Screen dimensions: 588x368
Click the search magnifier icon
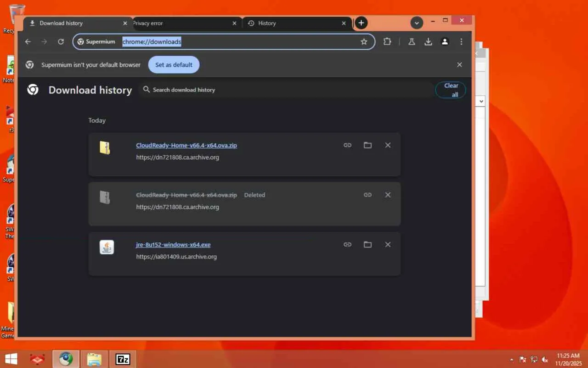pyautogui.click(x=147, y=89)
